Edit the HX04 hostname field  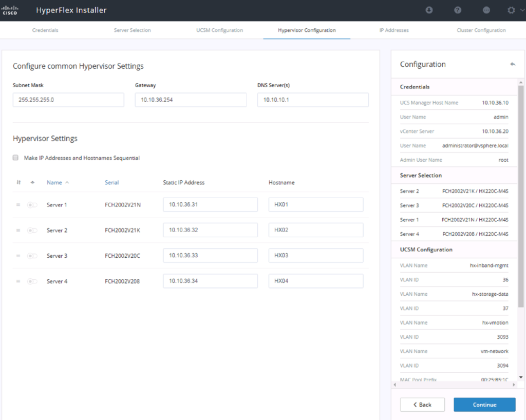[x=316, y=281]
